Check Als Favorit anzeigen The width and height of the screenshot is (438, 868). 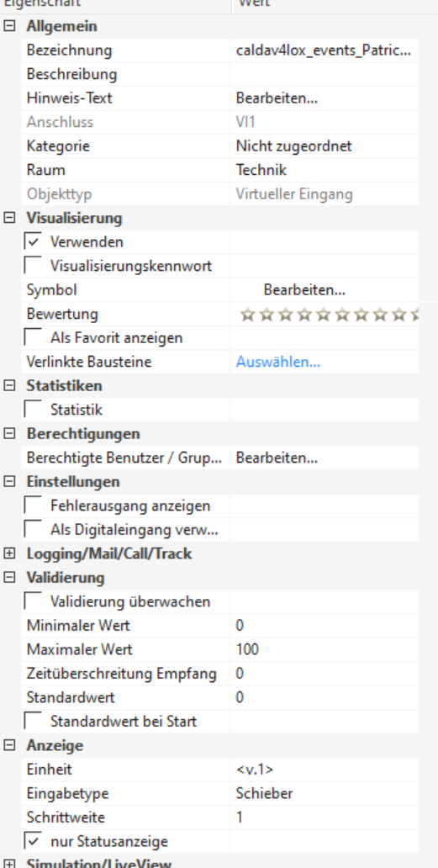[x=33, y=337]
